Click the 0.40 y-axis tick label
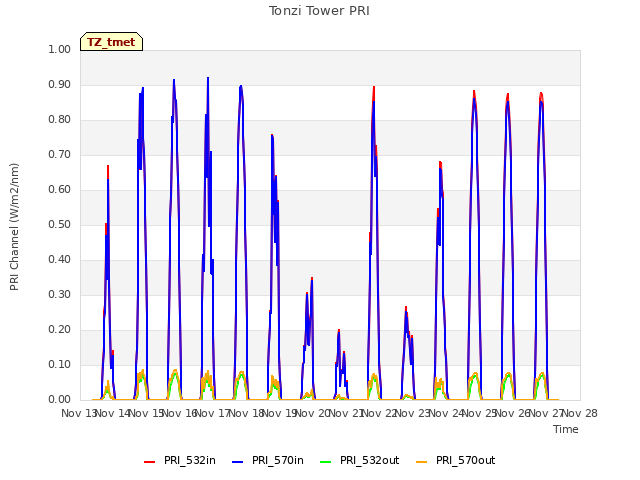 [60, 260]
